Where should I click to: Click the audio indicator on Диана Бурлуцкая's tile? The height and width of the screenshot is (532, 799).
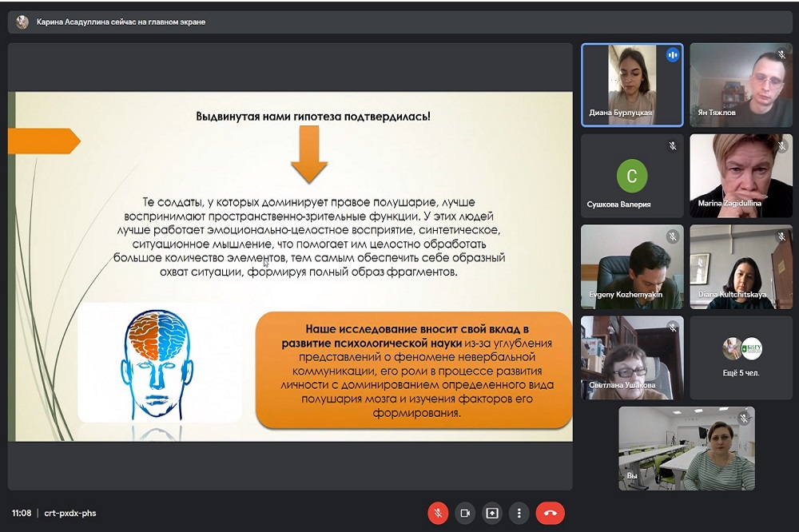click(672, 55)
